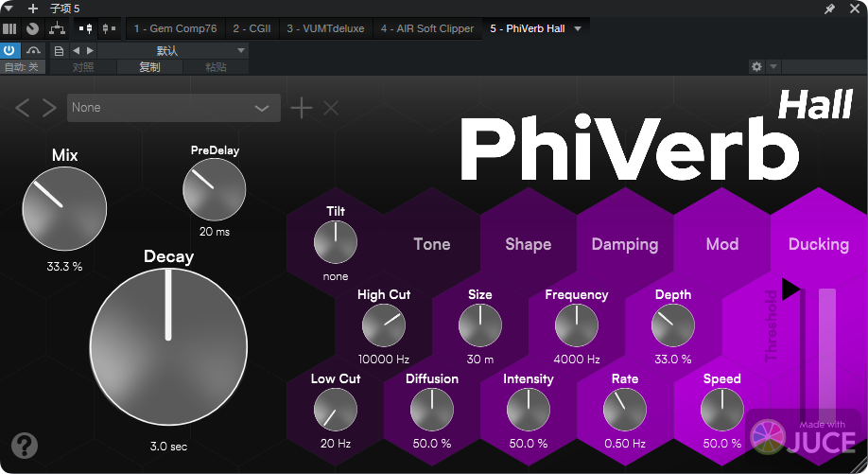The height and width of the screenshot is (474, 868).
Task: Click the sidechain icon next to power
Action: click(33, 50)
